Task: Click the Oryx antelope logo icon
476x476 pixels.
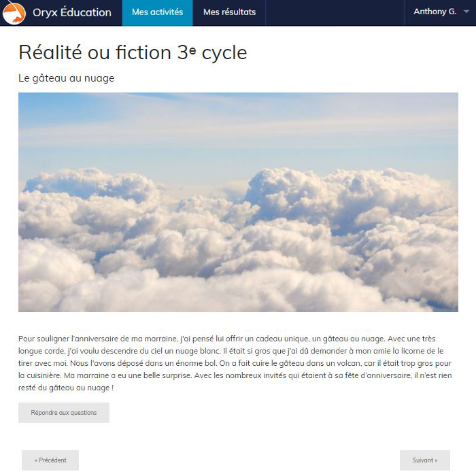Action: pos(14,13)
